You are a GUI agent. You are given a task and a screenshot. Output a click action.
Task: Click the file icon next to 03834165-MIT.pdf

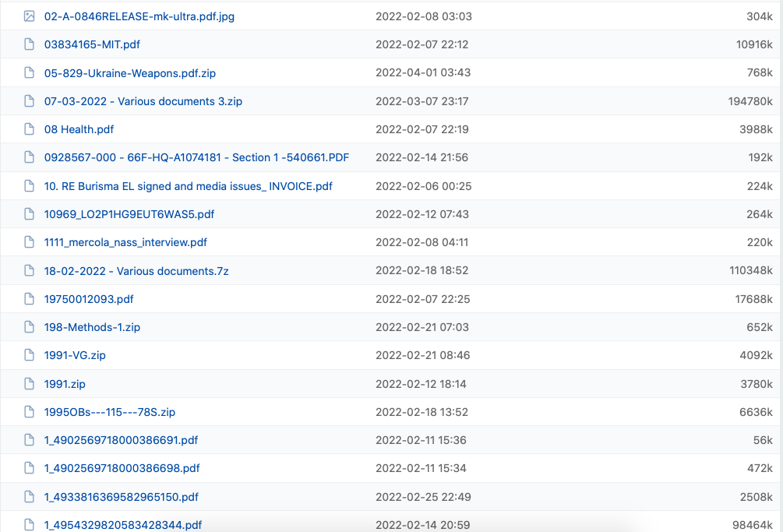tap(29, 44)
